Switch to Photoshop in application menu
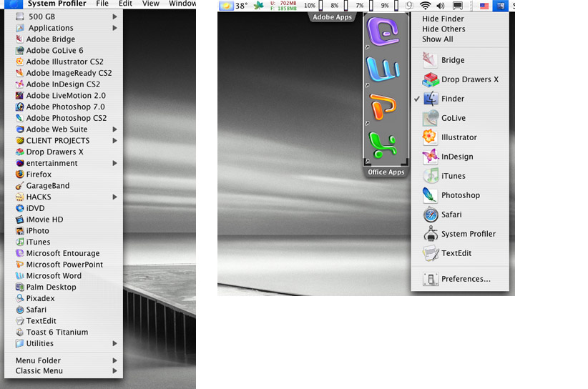The height and width of the screenshot is (389, 588). [x=460, y=195]
